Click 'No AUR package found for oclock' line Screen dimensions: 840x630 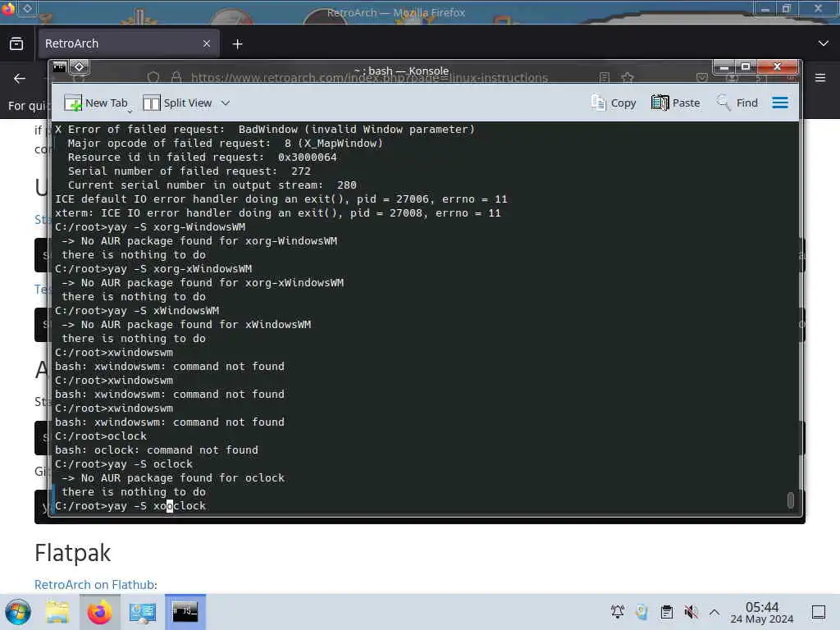coord(173,478)
